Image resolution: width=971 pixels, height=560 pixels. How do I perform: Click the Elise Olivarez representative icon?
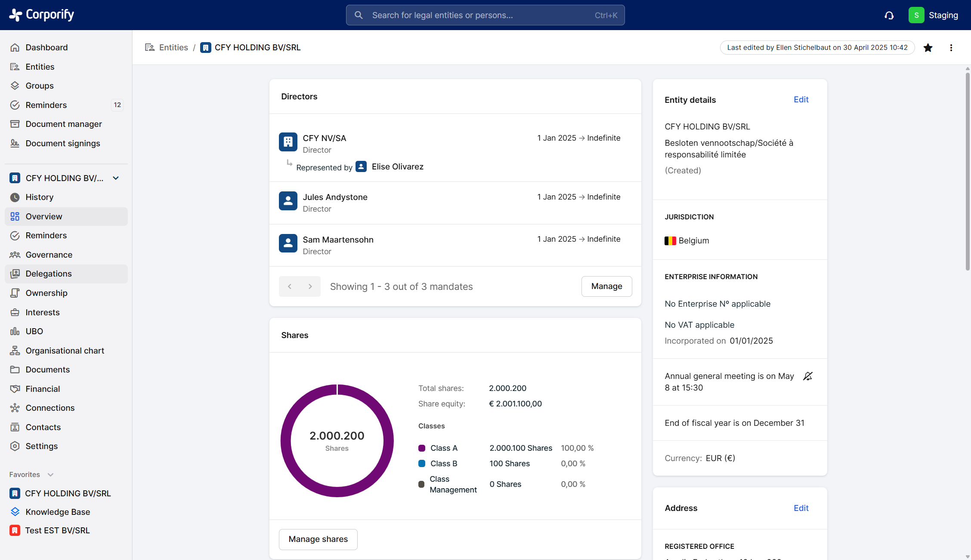(x=361, y=166)
